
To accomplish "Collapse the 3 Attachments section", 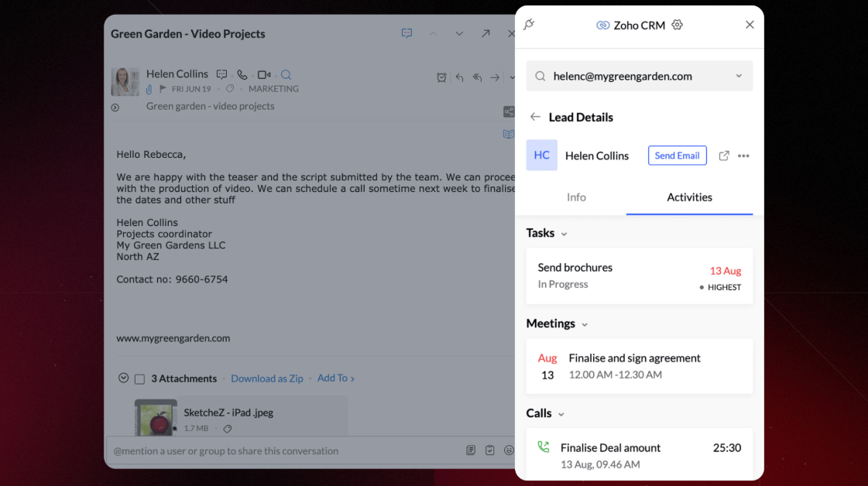I will pos(123,378).
